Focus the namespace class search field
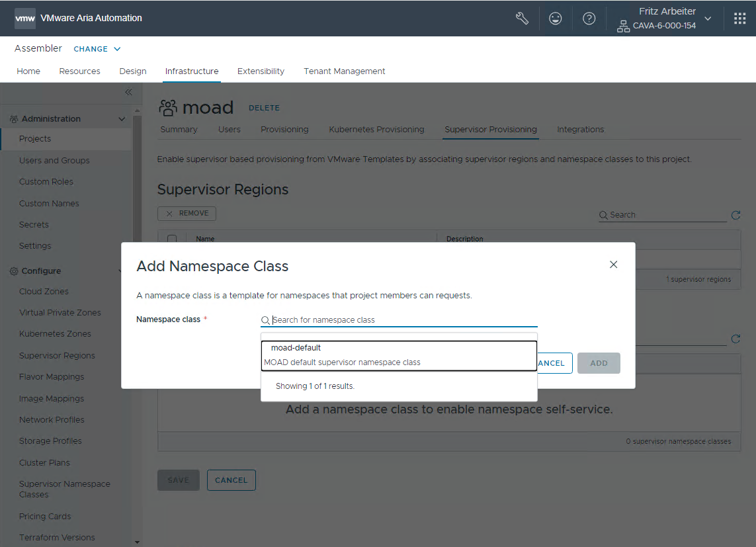The height and width of the screenshot is (547, 756). click(x=399, y=320)
